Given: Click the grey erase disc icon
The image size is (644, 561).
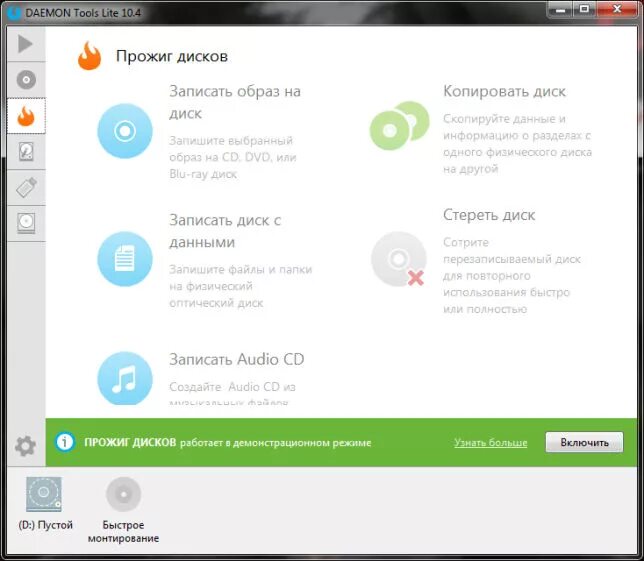Looking at the screenshot, I should pyautogui.click(x=399, y=259).
